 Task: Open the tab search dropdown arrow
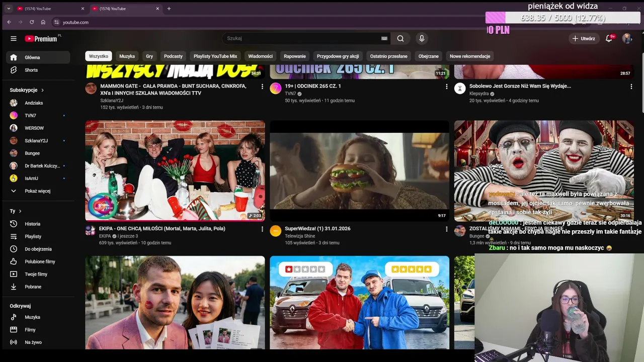click(x=9, y=9)
